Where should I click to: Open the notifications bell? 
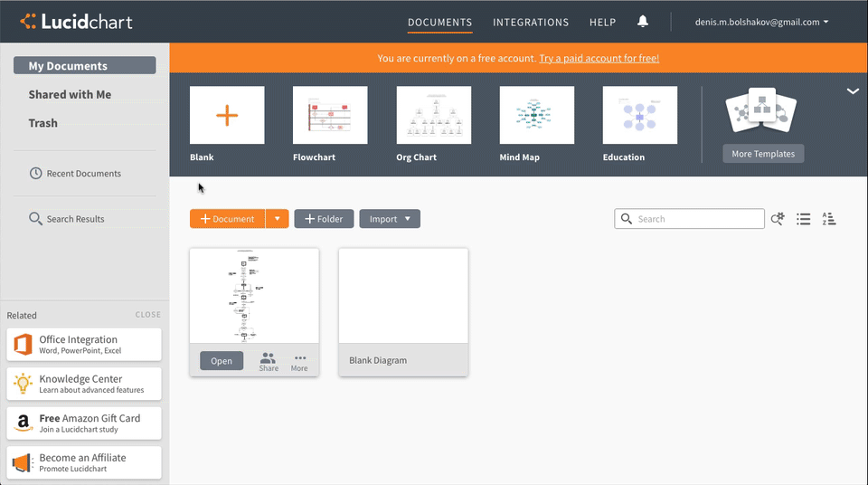tap(642, 22)
